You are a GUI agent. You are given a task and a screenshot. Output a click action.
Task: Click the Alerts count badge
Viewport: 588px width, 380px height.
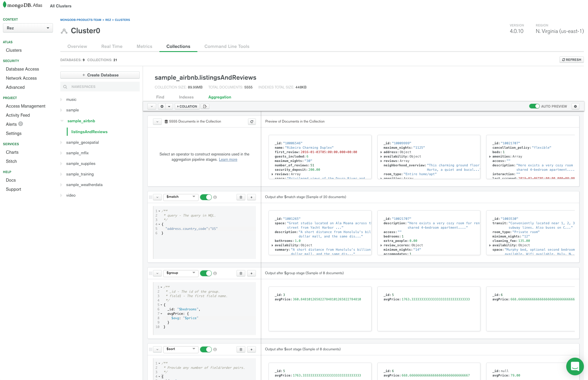click(21, 124)
